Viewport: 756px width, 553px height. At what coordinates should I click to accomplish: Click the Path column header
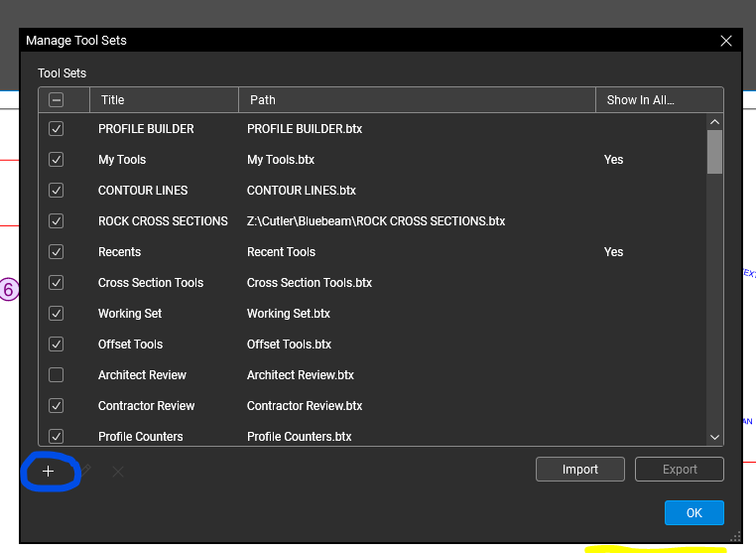click(417, 100)
